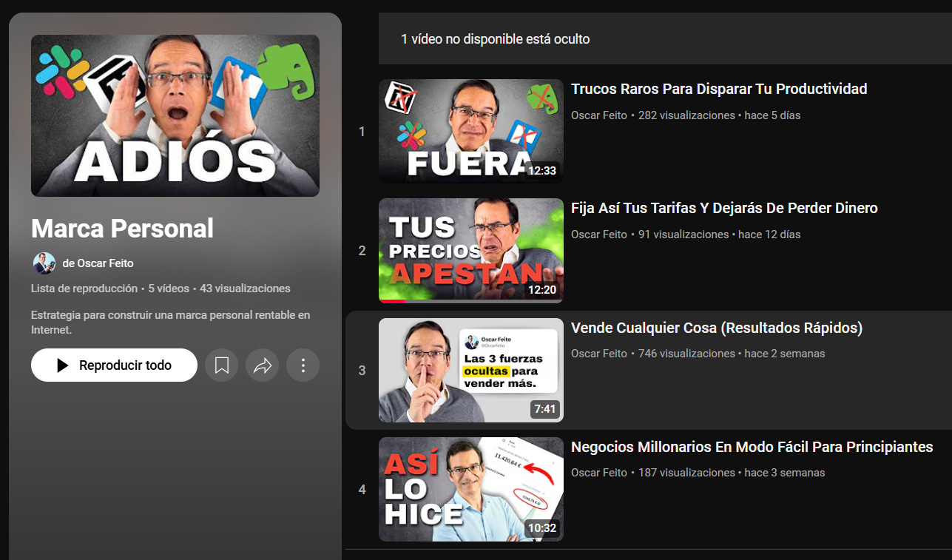Open the ADIÓS playlist cover thumbnail
Screen dimensions: 952x560
[175, 115]
